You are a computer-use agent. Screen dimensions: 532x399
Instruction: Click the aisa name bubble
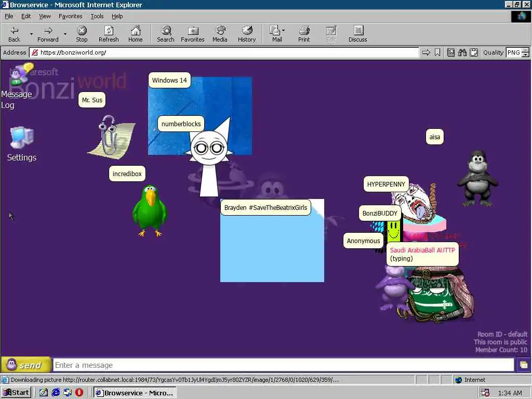point(435,137)
